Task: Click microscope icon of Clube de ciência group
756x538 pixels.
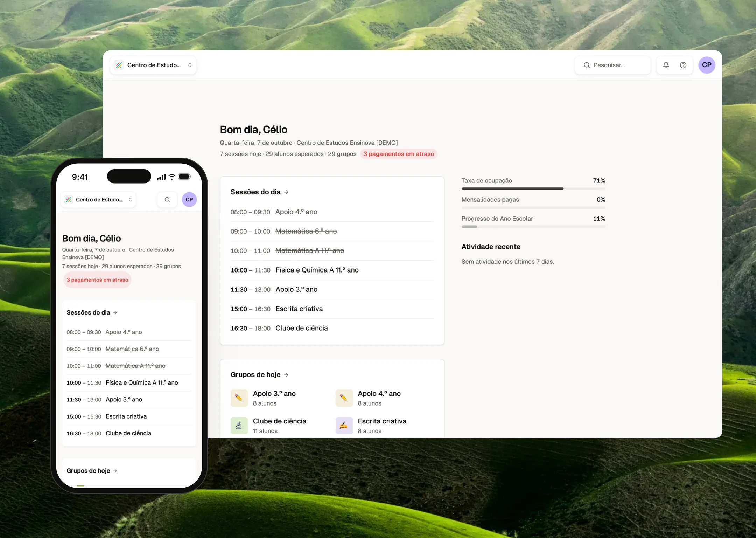Action: tap(239, 426)
